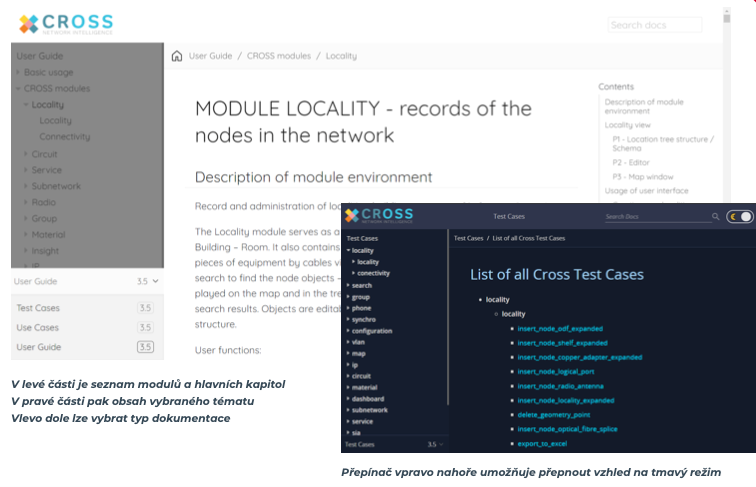The width and height of the screenshot is (756, 487).
Task: Click the Search Docs field in dark window
Action: 658,216
